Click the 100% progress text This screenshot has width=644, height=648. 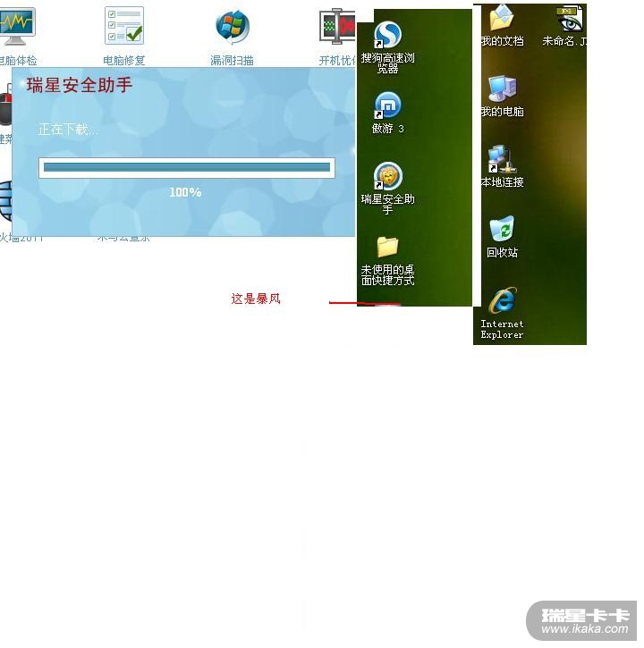tap(185, 192)
